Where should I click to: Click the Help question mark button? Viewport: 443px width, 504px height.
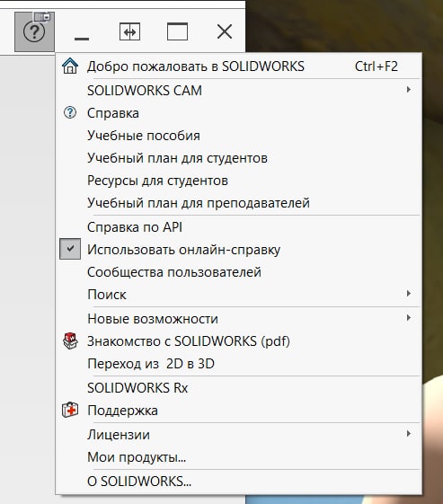34,31
